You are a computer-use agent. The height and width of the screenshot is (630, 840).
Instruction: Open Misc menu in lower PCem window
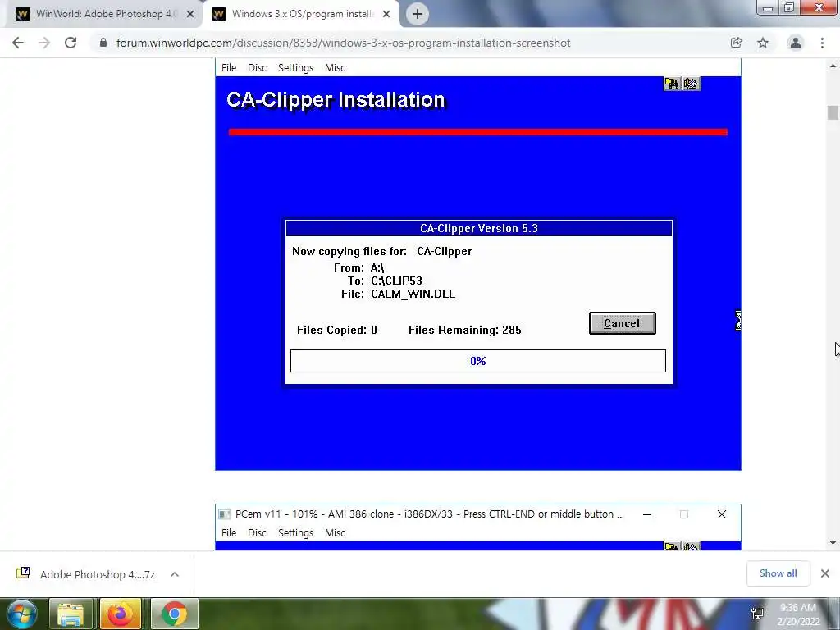coord(335,533)
